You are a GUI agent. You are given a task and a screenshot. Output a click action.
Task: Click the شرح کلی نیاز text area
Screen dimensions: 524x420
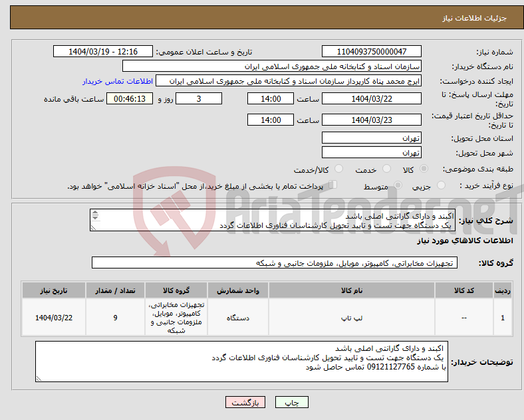coord(273,220)
